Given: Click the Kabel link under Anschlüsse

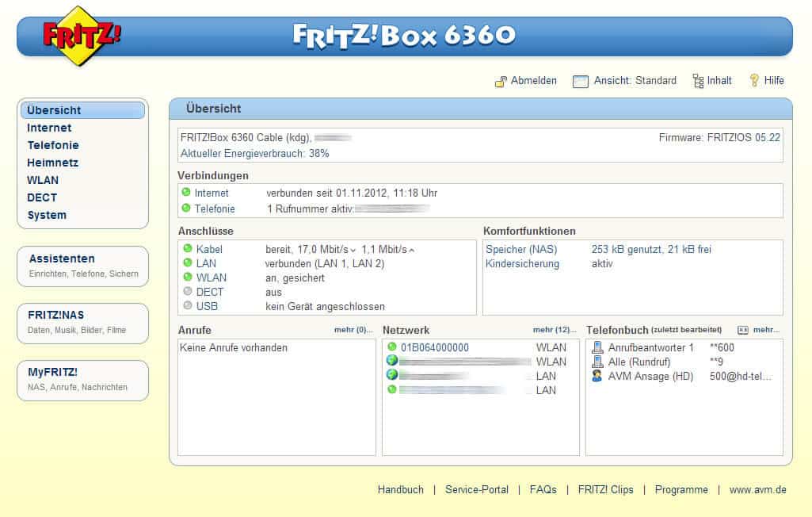Looking at the screenshot, I should (x=209, y=250).
